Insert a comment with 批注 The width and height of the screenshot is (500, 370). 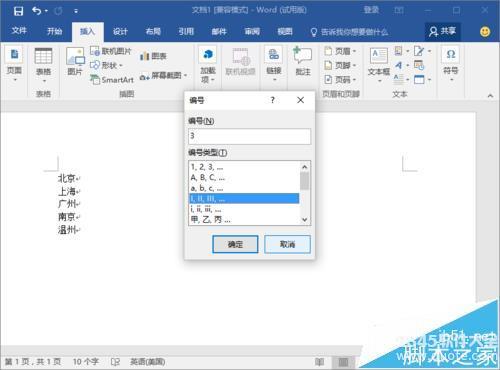pyautogui.click(x=303, y=62)
